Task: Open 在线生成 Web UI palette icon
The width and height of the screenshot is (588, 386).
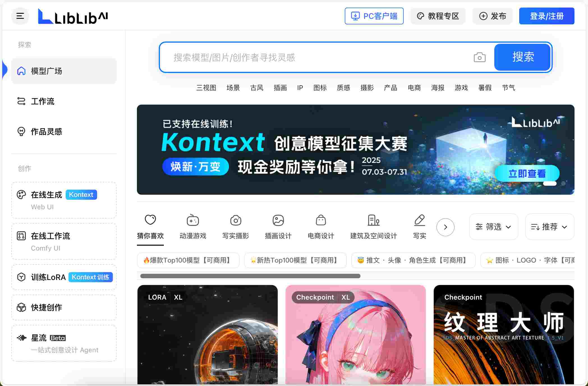Action: pos(21,195)
